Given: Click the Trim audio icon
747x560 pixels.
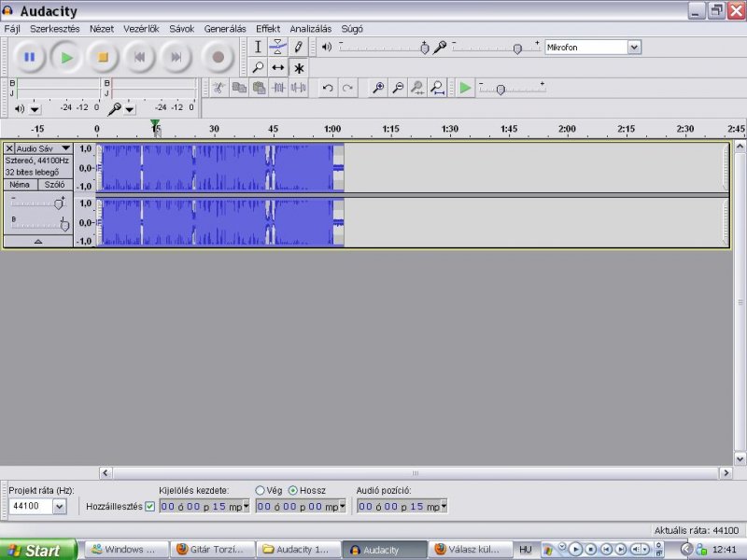Looking at the screenshot, I should click(x=278, y=88).
